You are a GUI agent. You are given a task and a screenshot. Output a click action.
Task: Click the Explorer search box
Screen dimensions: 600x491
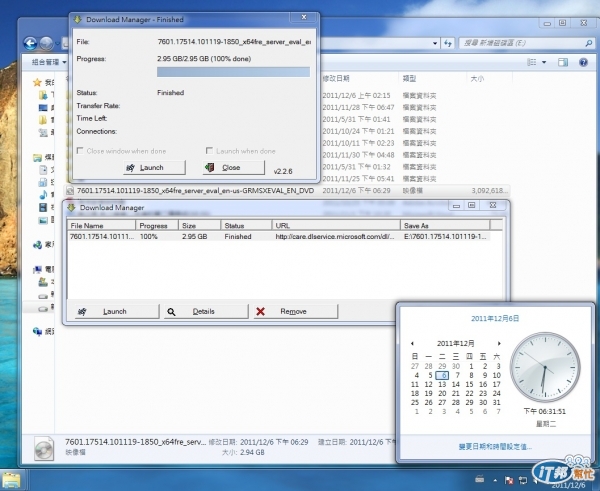[x=526, y=43]
